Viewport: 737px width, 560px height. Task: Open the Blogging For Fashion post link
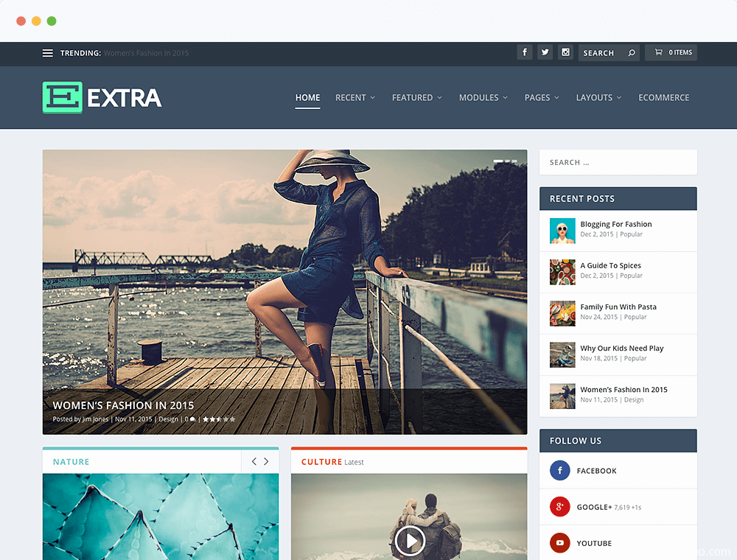pyautogui.click(x=615, y=224)
